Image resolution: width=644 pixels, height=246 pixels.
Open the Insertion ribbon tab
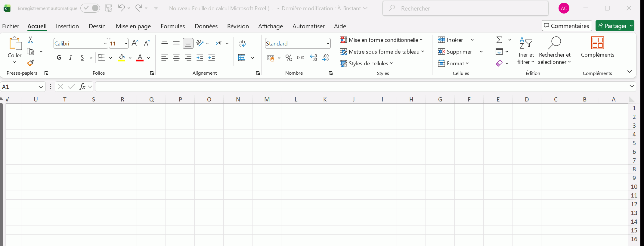coord(67,26)
